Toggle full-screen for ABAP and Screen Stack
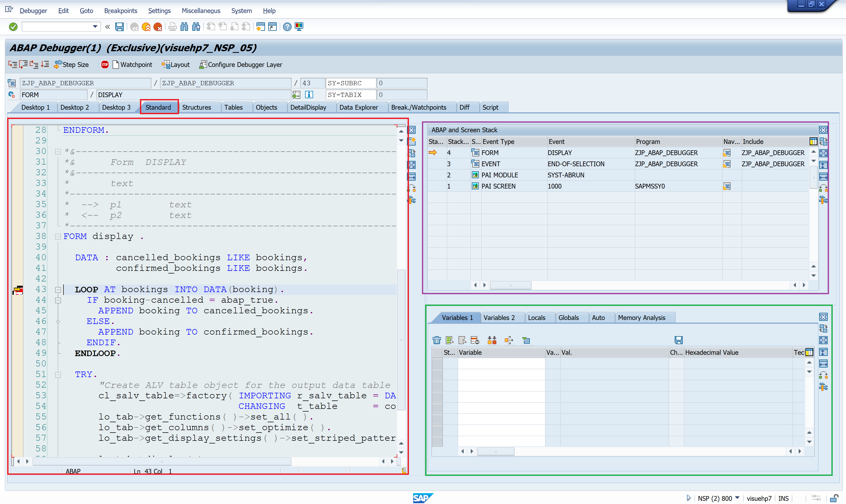The image size is (846, 504). pyautogui.click(x=824, y=153)
